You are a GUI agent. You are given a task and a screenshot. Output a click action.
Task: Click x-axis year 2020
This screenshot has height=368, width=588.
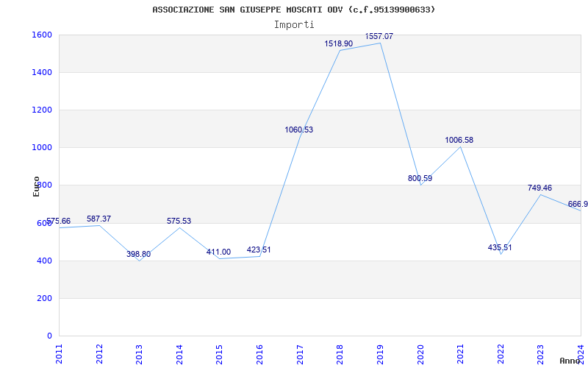point(420,354)
